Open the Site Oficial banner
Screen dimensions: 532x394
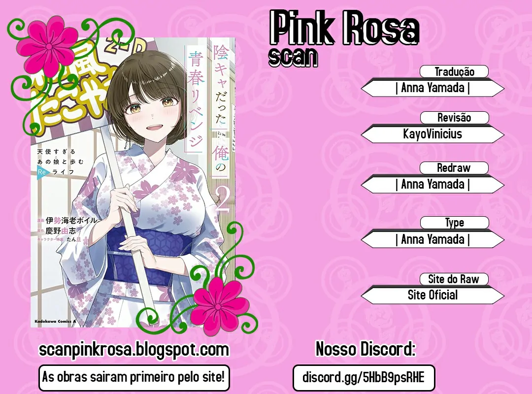(432, 295)
